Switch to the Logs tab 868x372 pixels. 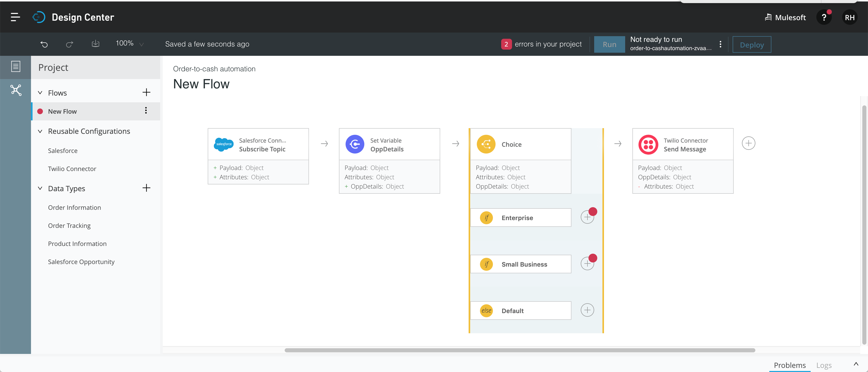click(824, 365)
